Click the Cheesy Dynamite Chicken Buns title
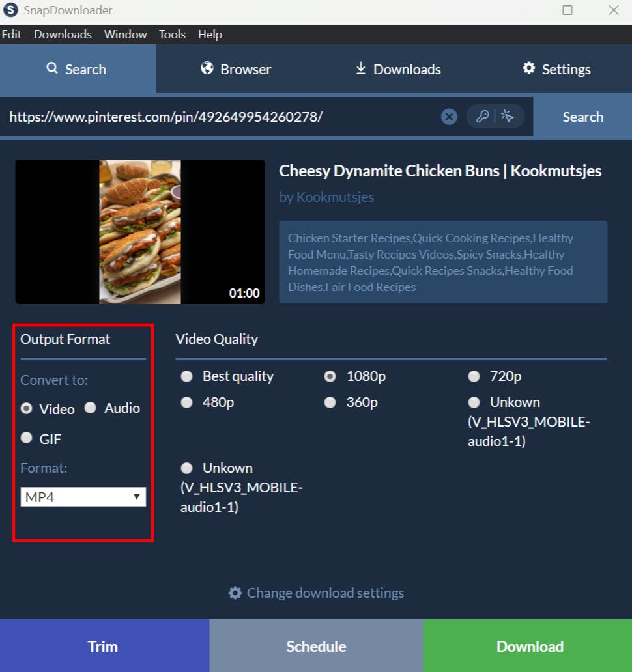Screen dimensions: 632x672 [x=440, y=171]
